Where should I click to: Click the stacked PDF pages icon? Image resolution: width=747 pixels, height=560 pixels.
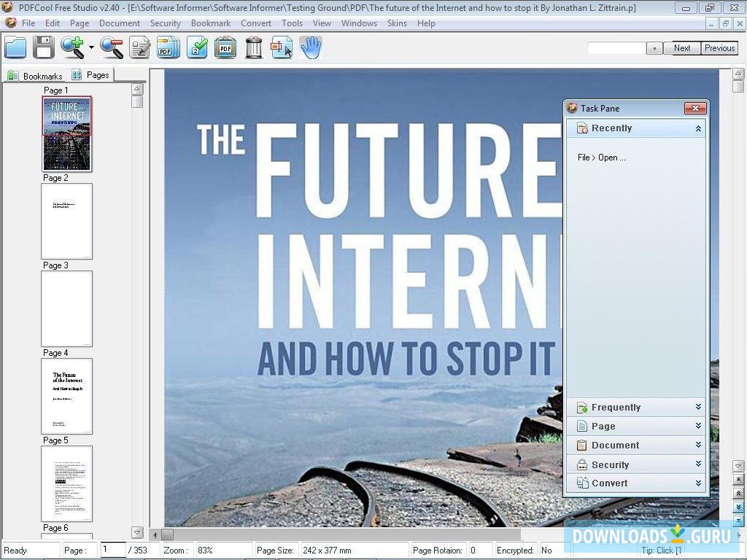(169, 47)
